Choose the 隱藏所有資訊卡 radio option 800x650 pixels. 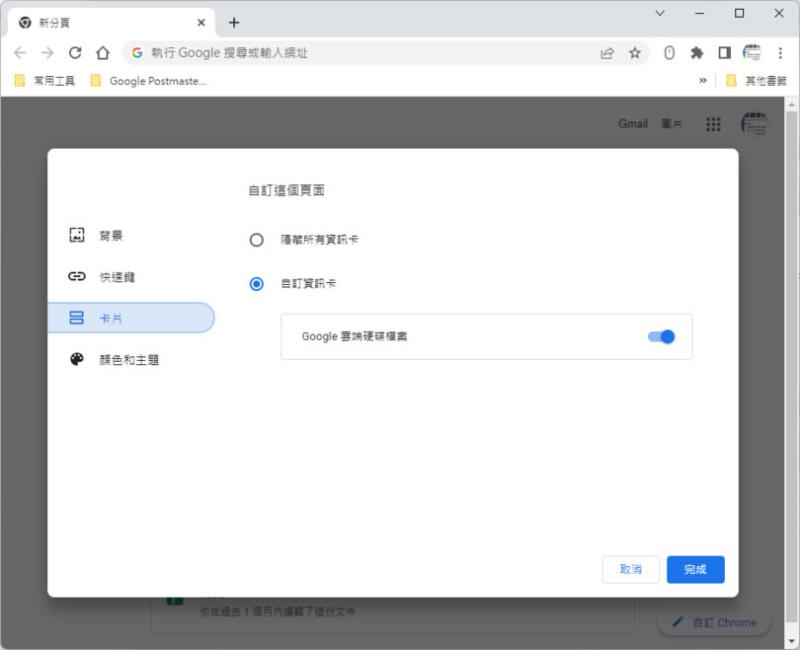click(x=256, y=240)
